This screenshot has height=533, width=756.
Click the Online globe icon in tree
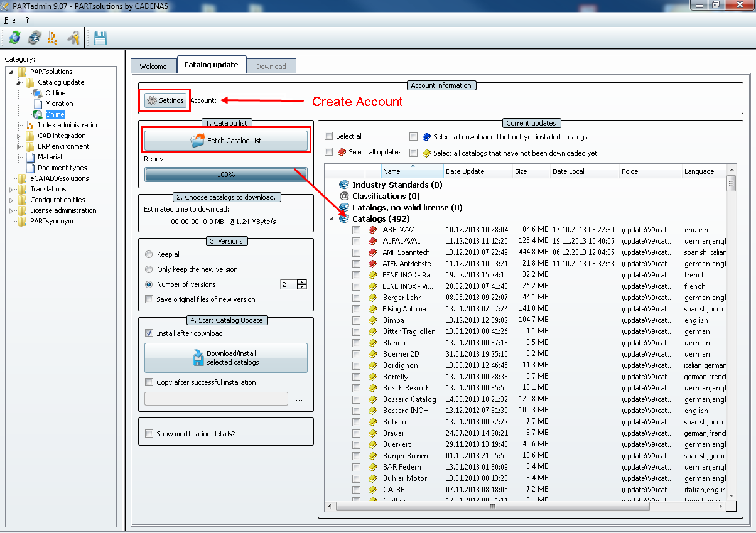pos(38,114)
